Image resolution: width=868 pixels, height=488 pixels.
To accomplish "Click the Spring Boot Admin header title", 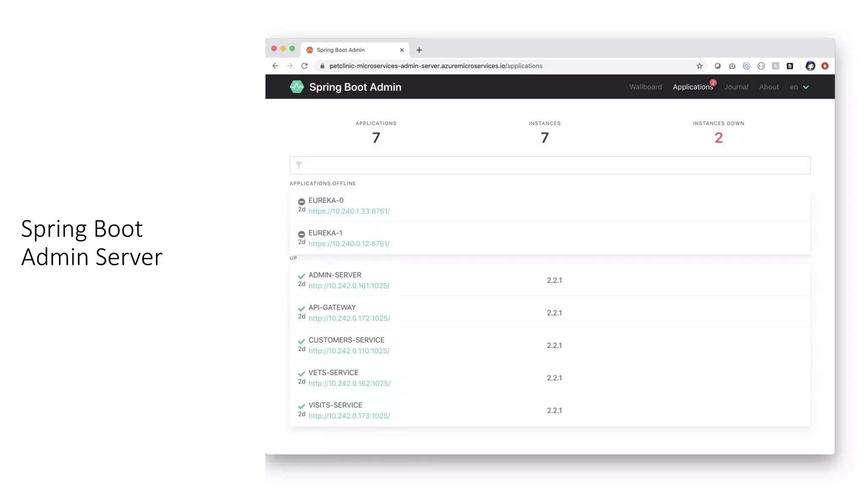I will tap(355, 87).
